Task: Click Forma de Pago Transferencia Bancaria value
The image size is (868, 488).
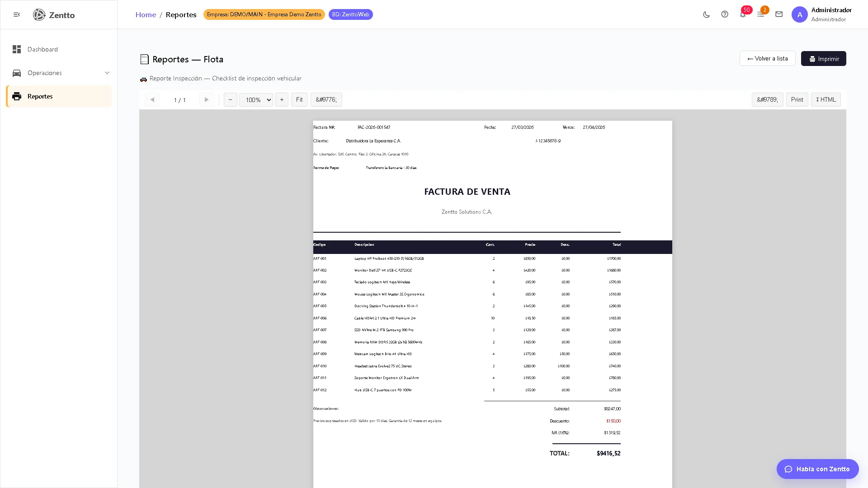Action: point(391,168)
